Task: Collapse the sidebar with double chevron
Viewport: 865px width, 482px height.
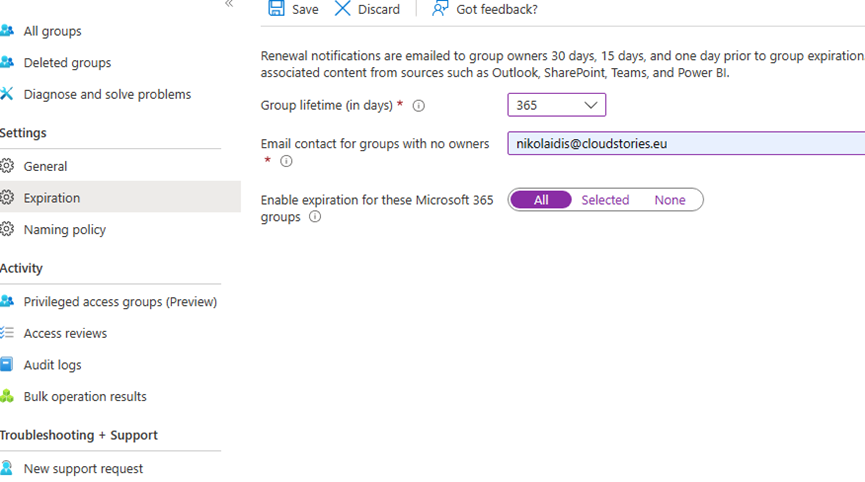Action: (x=229, y=4)
